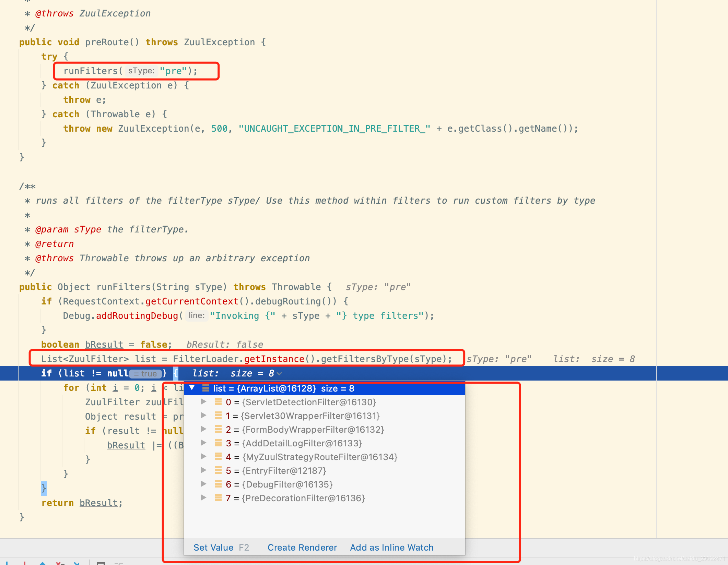
Task: Click the preRoute() method name
Action: pos(112,42)
